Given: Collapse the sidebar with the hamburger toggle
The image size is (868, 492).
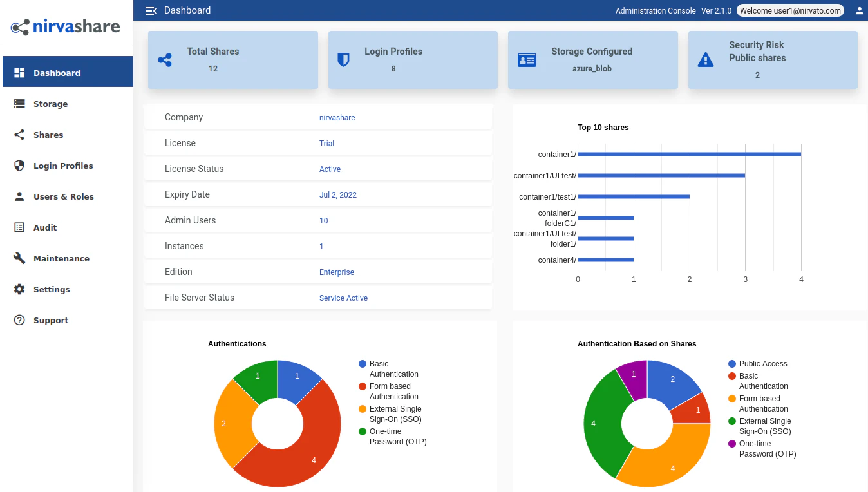Looking at the screenshot, I should tap(149, 10).
